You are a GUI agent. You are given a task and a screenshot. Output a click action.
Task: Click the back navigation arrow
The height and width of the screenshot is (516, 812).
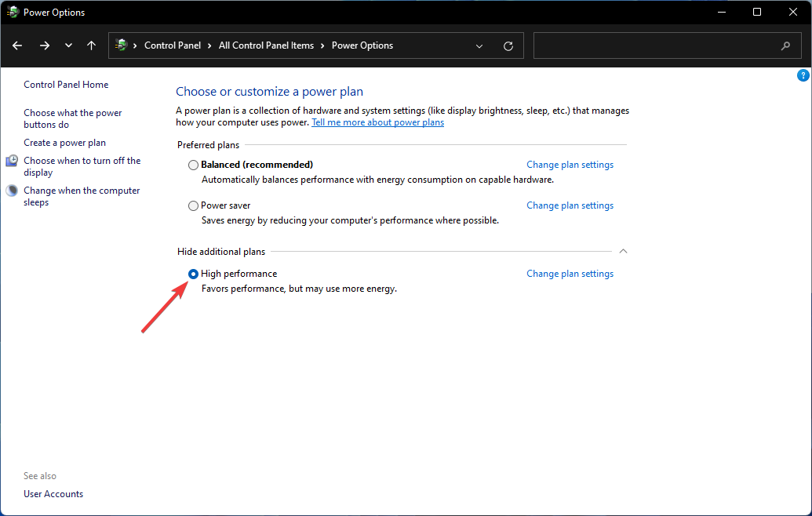pyautogui.click(x=17, y=45)
